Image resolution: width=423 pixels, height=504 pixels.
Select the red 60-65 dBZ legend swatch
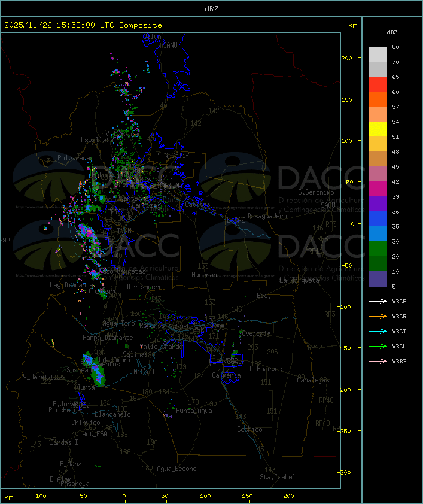coord(378,84)
